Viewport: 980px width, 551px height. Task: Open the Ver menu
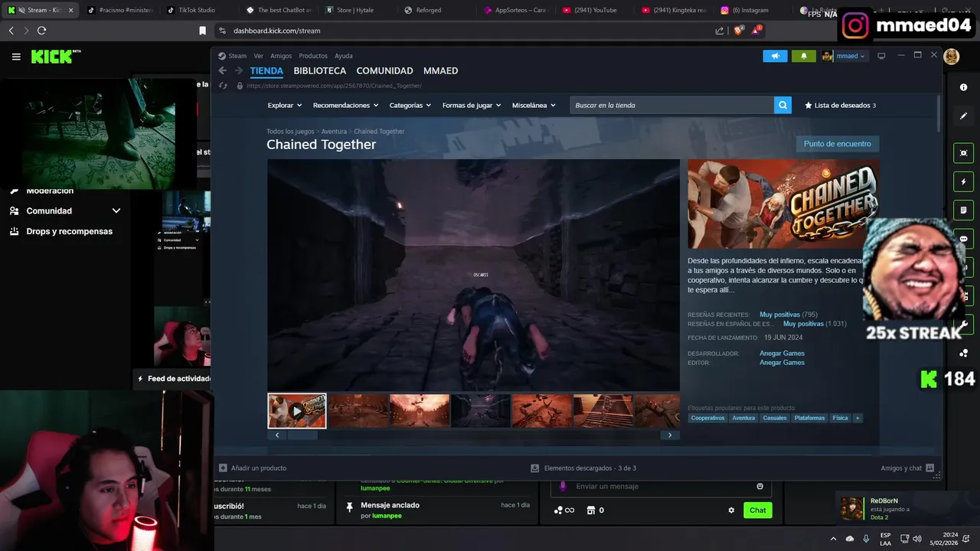point(259,56)
